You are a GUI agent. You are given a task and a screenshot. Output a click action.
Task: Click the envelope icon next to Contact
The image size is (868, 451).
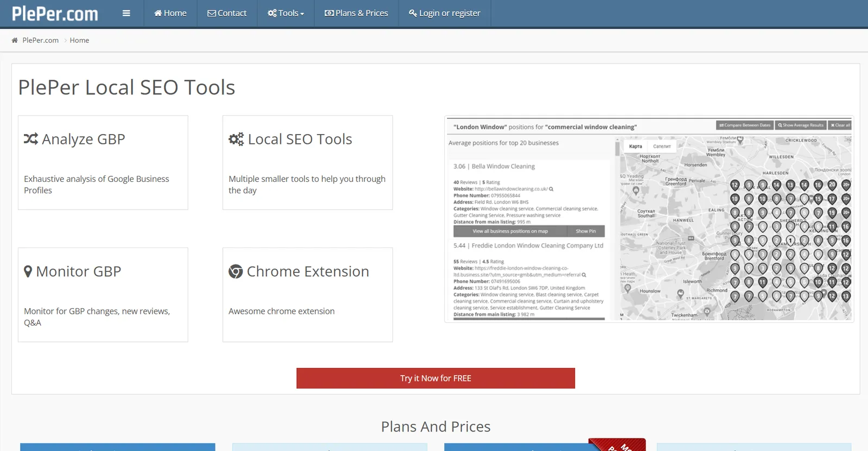tap(212, 13)
